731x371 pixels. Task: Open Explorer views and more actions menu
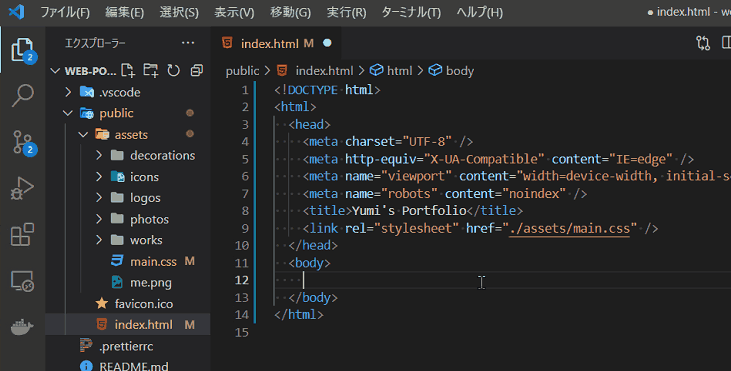pos(188,43)
